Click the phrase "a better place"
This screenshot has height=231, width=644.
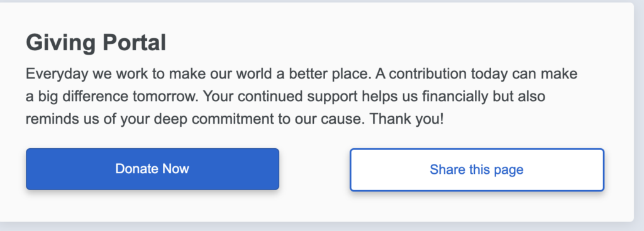point(323,73)
